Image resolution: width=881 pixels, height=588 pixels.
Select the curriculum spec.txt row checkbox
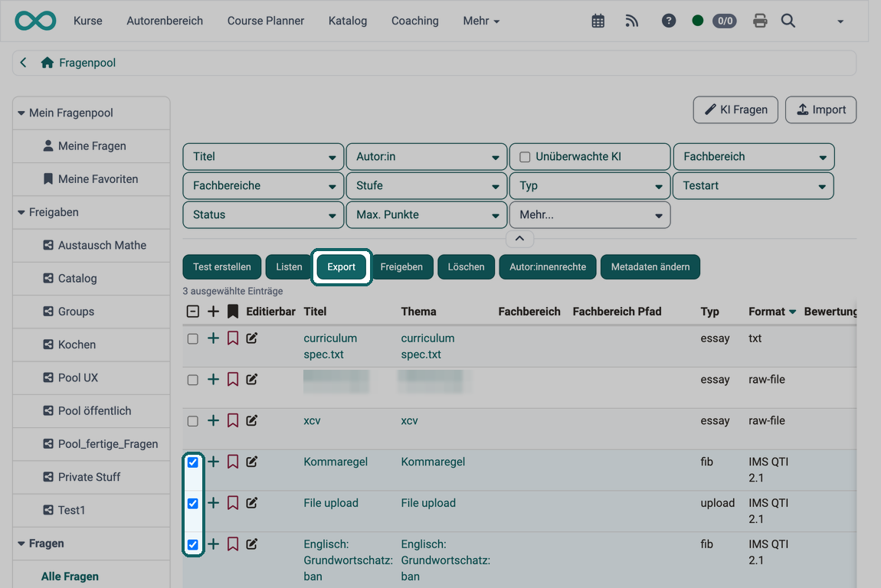pos(193,338)
